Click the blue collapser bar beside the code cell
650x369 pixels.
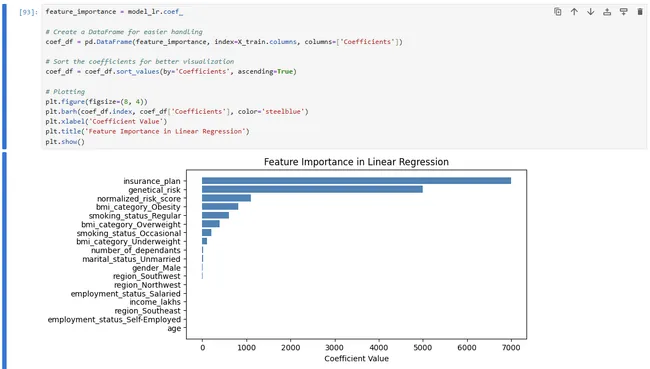tap(4, 77)
